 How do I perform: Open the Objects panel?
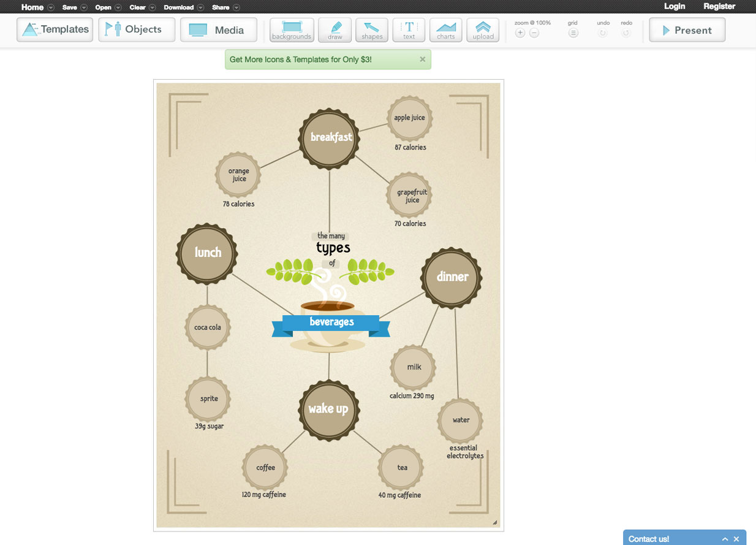[x=137, y=29]
